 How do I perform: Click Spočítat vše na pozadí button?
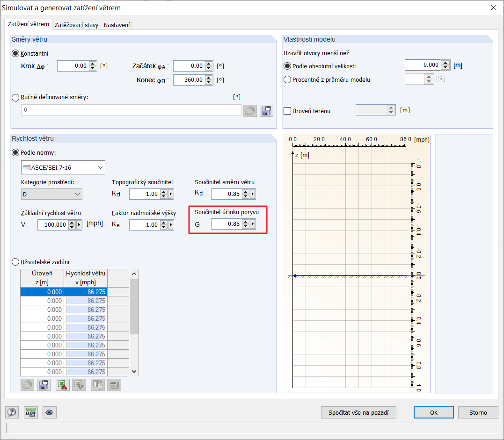tap(358, 412)
